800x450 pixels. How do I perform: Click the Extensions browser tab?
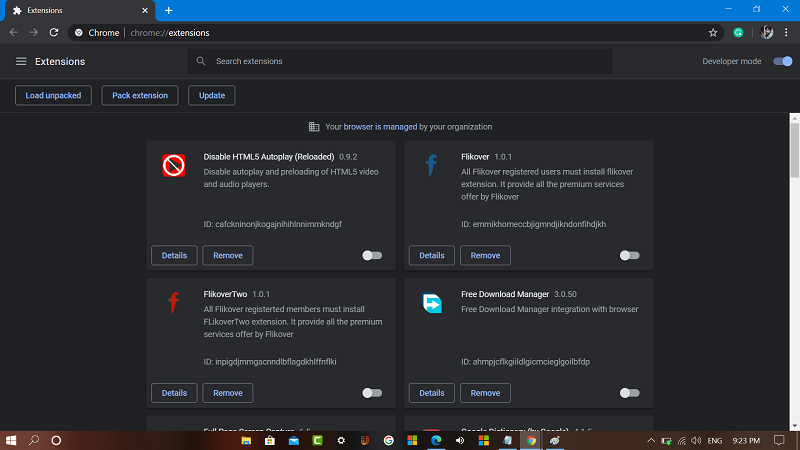click(x=79, y=11)
